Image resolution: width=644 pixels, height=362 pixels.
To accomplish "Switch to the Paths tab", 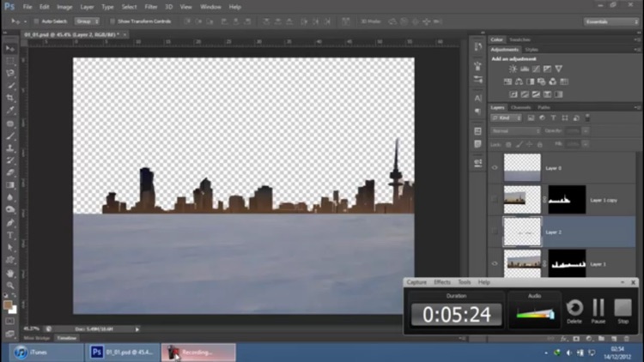I will 544,107.
